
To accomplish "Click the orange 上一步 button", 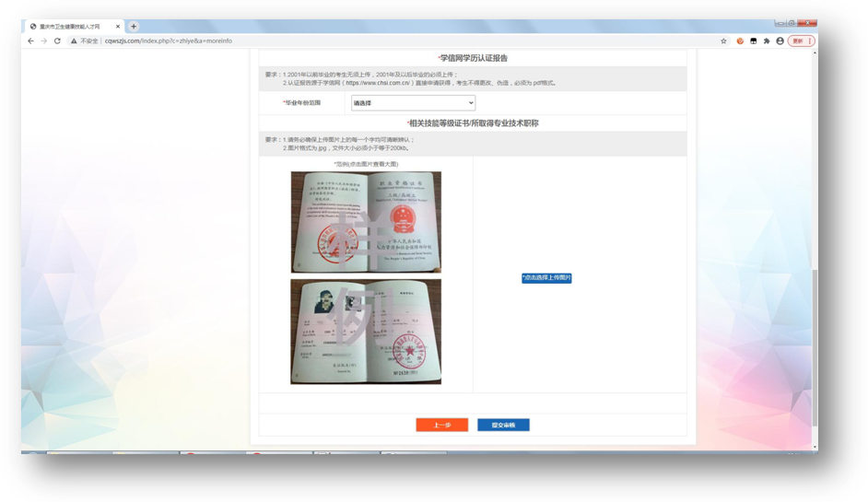I will click(x=442, y=426).
